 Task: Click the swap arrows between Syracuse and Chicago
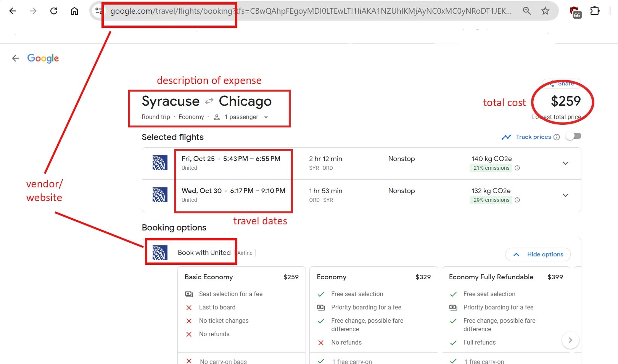tap(209, 101)
